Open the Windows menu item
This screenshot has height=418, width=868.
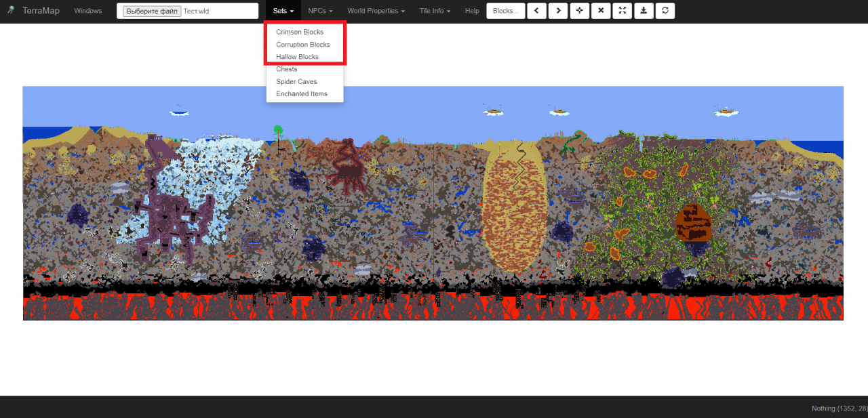(x=88, y=11)
